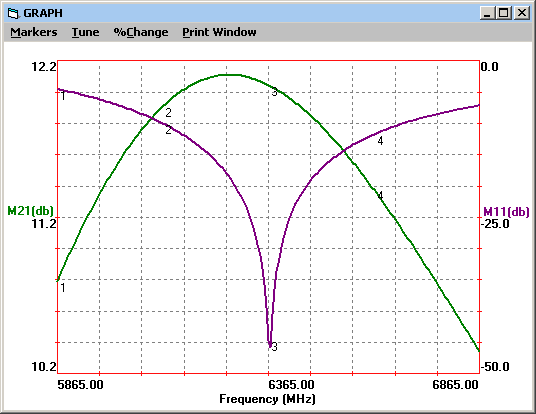This screenshot has width=536, height=414.
Task: Select marker 3 near M21 curve peak
Action: point(274,92)
